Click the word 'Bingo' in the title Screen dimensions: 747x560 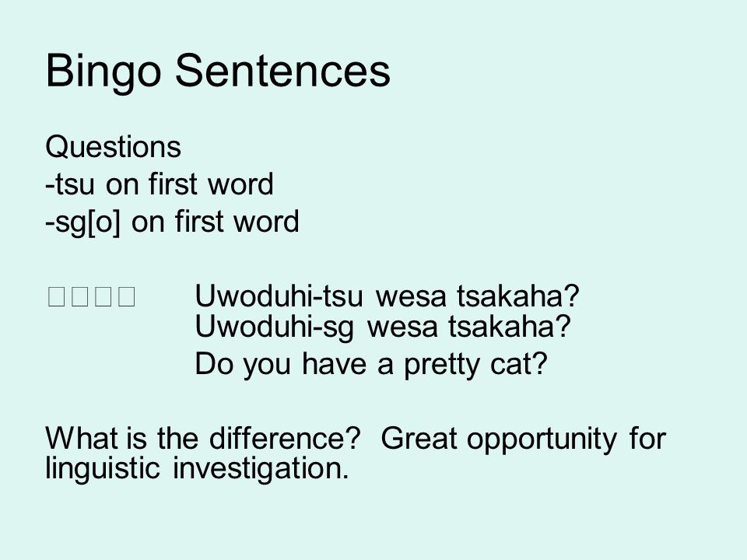103,72
